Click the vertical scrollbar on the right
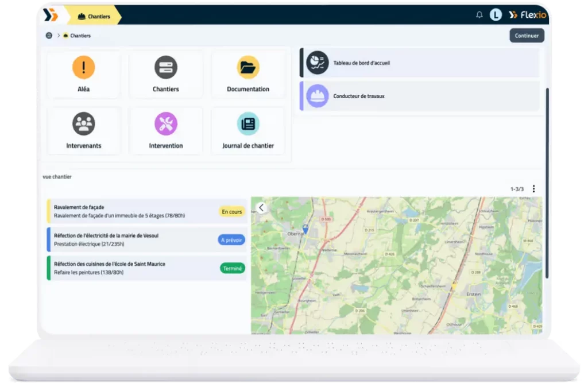 (547, 183)
